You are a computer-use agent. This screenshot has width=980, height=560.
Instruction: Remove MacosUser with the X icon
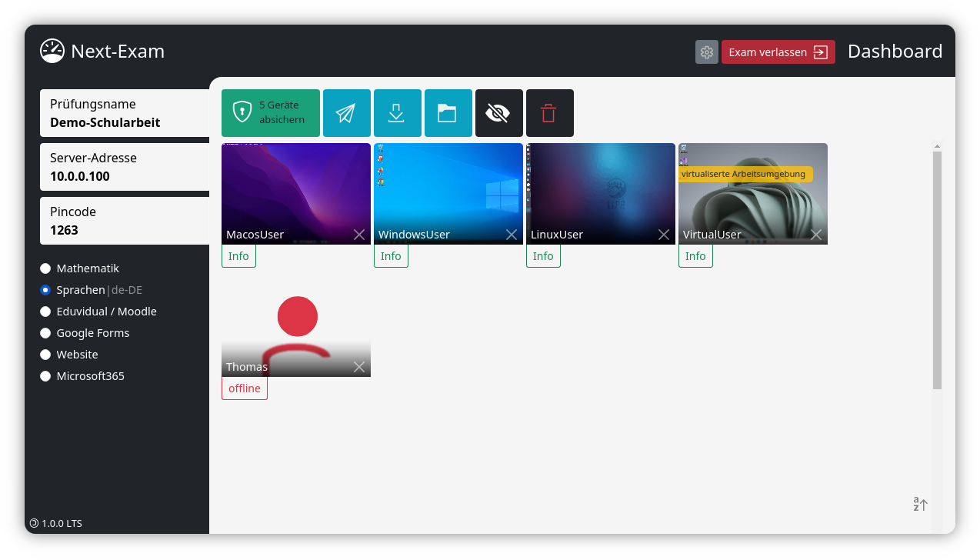pyautogui.click(x=359, y=235)
